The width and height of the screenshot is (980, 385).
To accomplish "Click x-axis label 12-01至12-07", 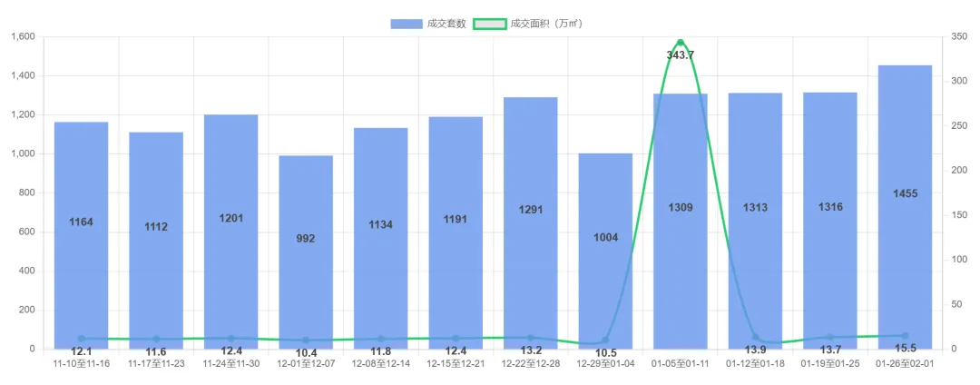I will 307,364.
